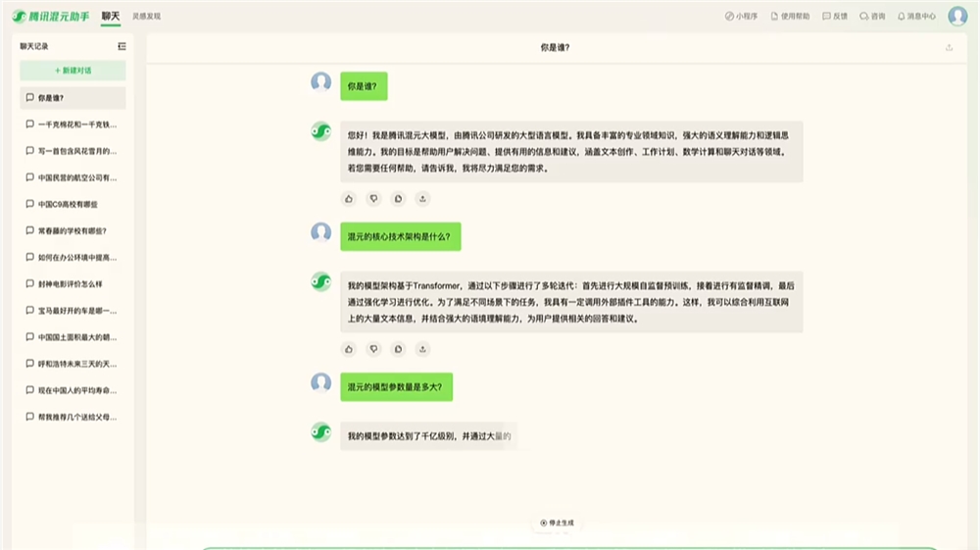980x550 pixels.
Task: Open the 封神电影评价怎么样 chat
Action: coord(73,283)
